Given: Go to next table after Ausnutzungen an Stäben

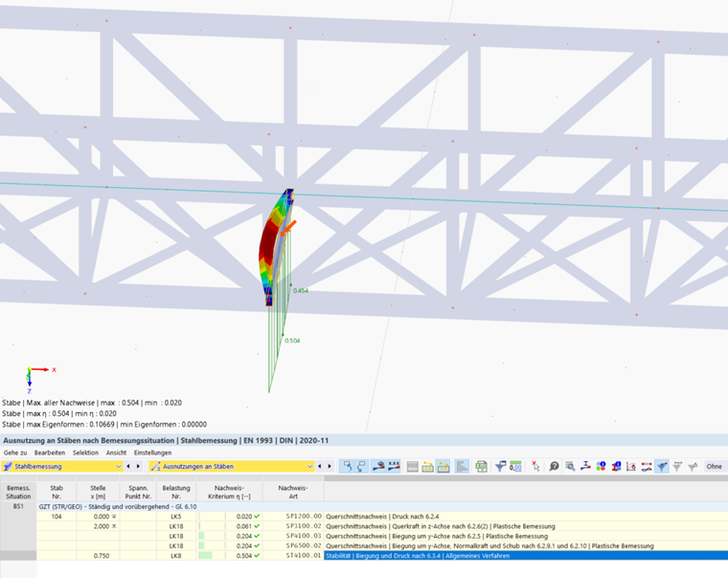Looking at the screenshot, I should [x=330, y=466].
